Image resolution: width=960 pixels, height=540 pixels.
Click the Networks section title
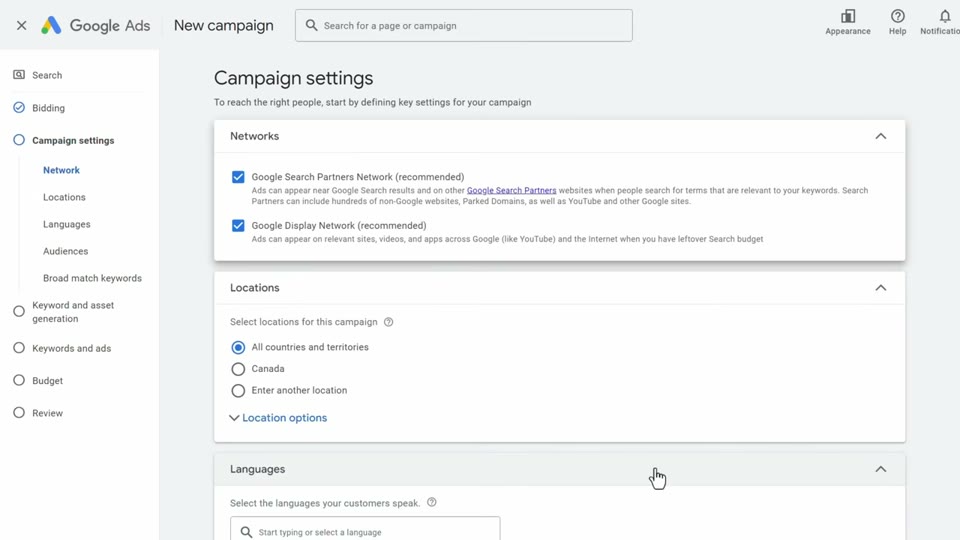pyautogui.click(x=255, y=136)
